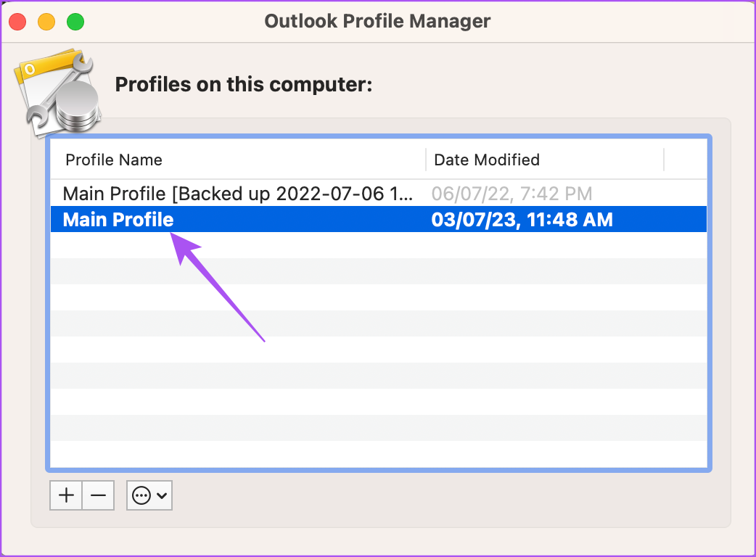Remove selected profile with minus button
Image resolution: width=756 pixels, height=557 pixels.
click(x=98, y=495)
